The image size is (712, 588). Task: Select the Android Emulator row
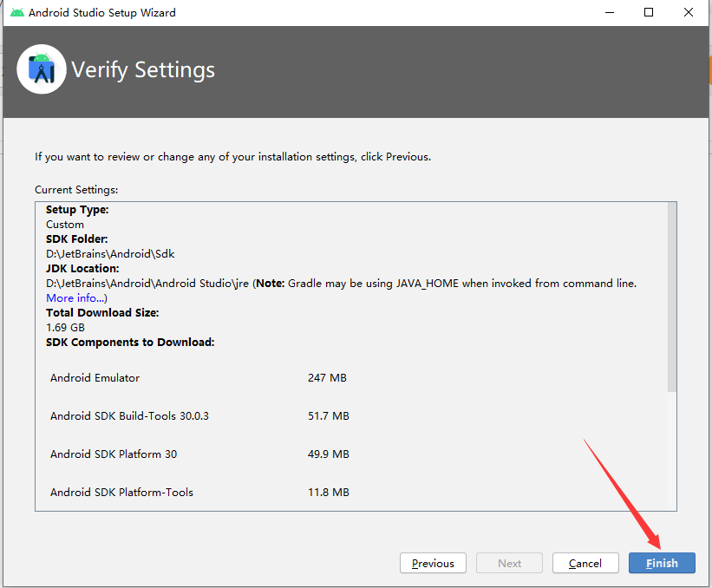[x=199, y=378]
